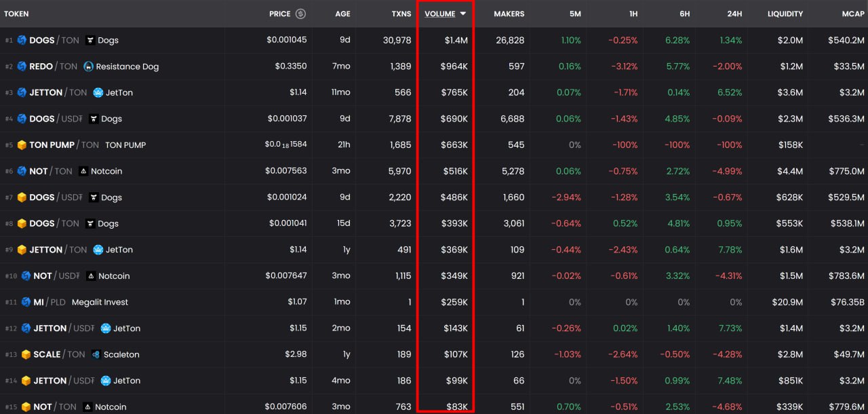This screenshot has height=414, width=868.
Task: Sort by the 6H change column header
Action: point(685,14)
